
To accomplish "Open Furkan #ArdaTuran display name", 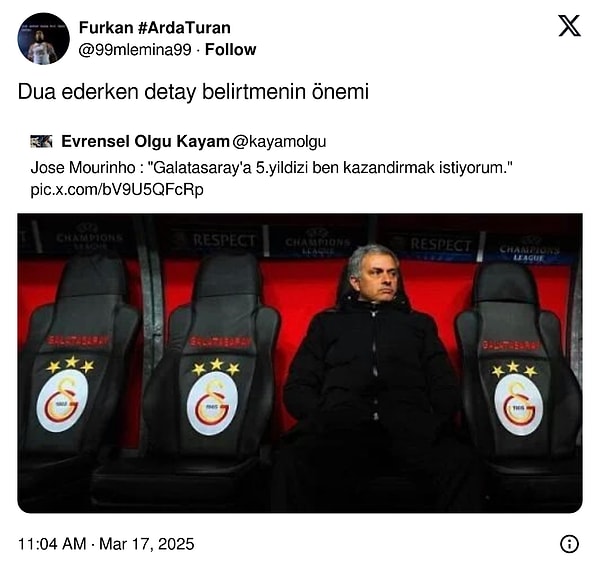I will click(x=155, y=28).
